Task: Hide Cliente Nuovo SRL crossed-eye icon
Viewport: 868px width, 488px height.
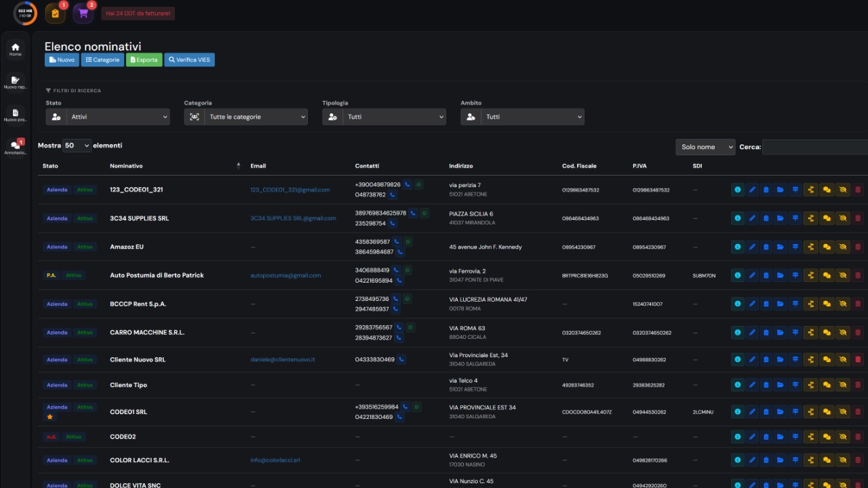Action: coord(843,359)
